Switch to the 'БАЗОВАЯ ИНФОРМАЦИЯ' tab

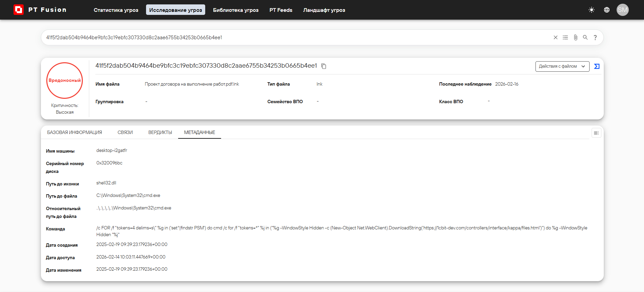tap(74, 132)
